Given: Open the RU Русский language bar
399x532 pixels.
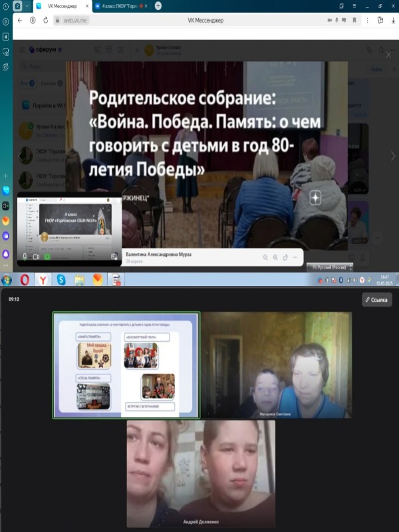Looking at the screenshot, I should pyautogui.click(x=330, y=267).
